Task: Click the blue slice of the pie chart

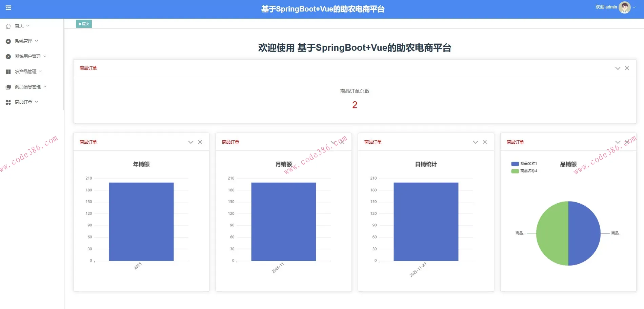Action: click(584, 233)
